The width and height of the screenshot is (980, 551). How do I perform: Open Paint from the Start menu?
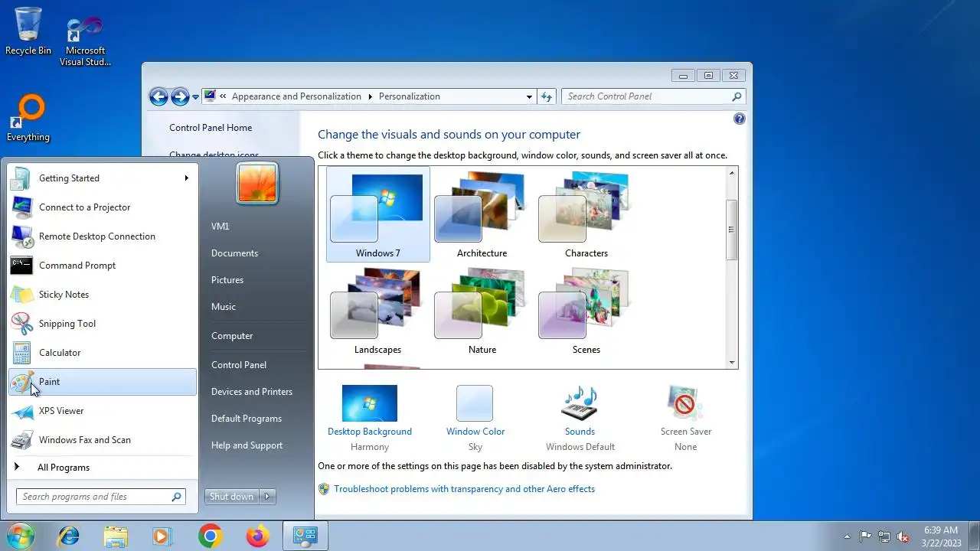[103, 382]
